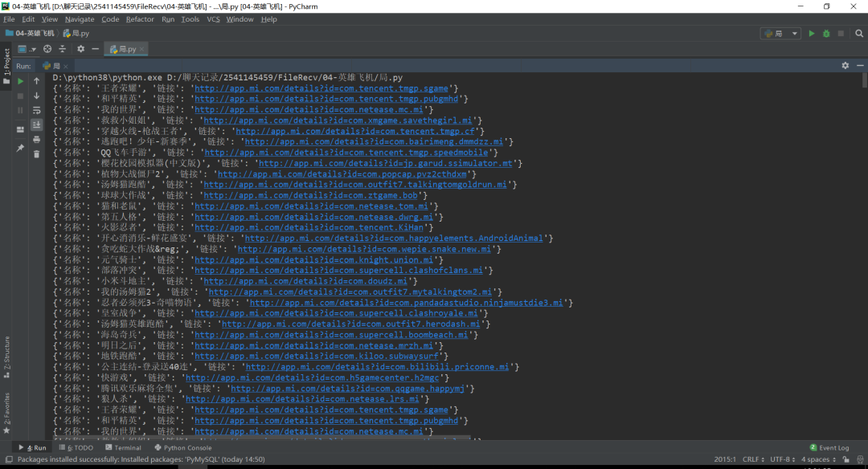The height and width of the screenshot is (469, 868).
Task: Open Search Everywhere magnifier icon
Action: click(x=859, y=33)
